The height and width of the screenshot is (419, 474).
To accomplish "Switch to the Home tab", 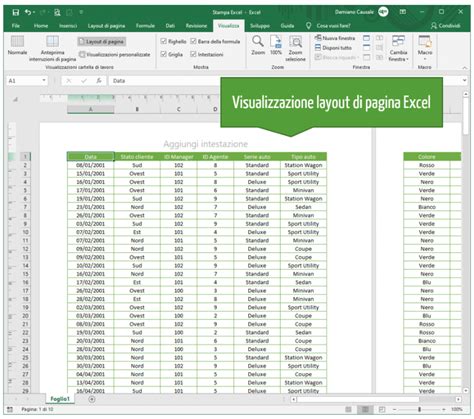I will click(41, 26).
